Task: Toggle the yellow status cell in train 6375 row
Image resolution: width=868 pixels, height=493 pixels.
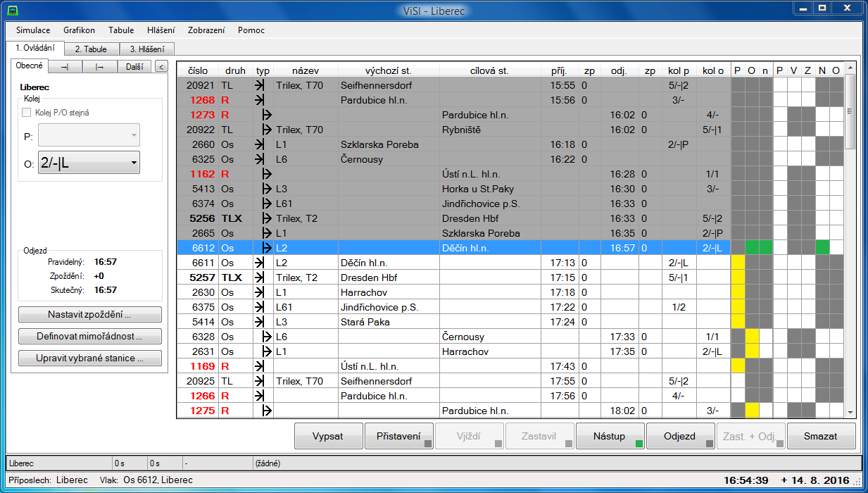Action: (x=738, y=307)
